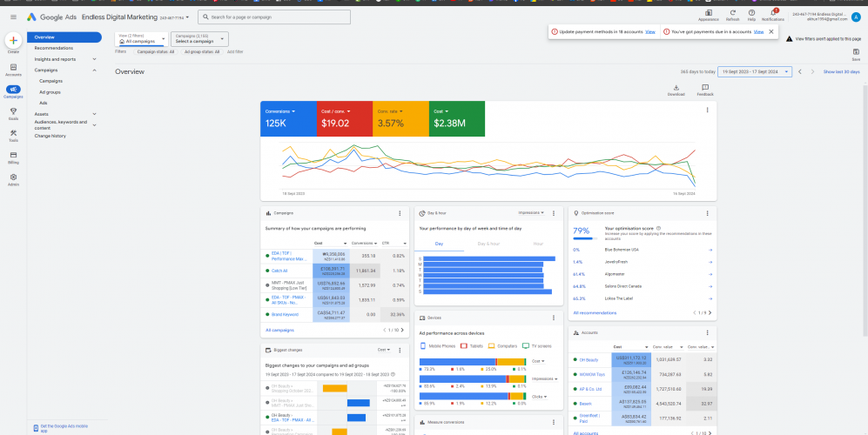868x435 pixels.
Task: Open Recommendations in the sidebar
Action: (x=54, y=48)
